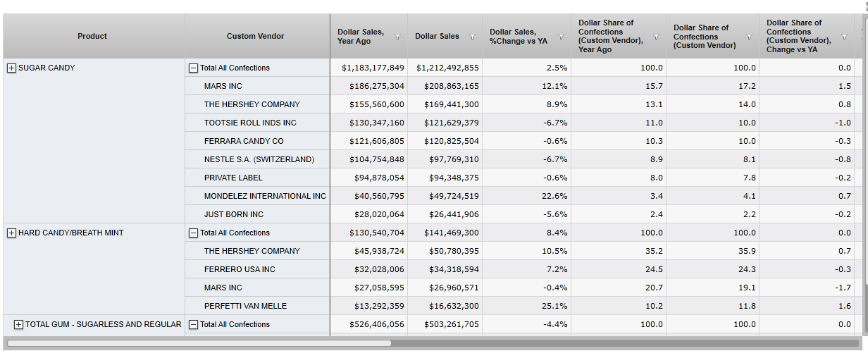The width and height of the screenshot is (868, 351).
Task: Open filter for Dollar Share of Confections (Custom Vendor)
Action: tap(749, 37)
